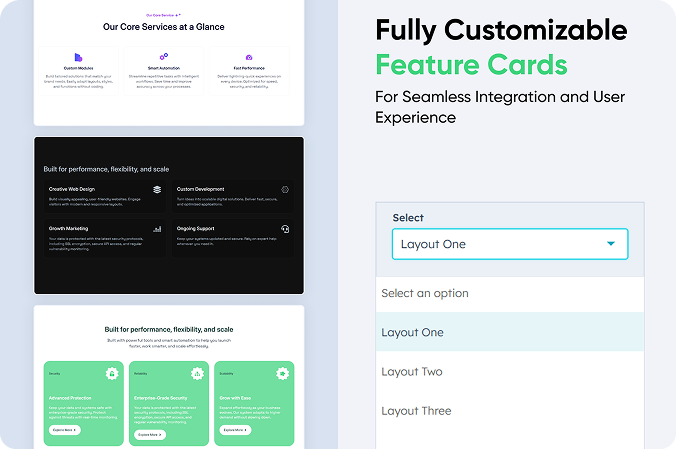Click the 'Growth Marketing' card title
676x449 pixels.
69,229
